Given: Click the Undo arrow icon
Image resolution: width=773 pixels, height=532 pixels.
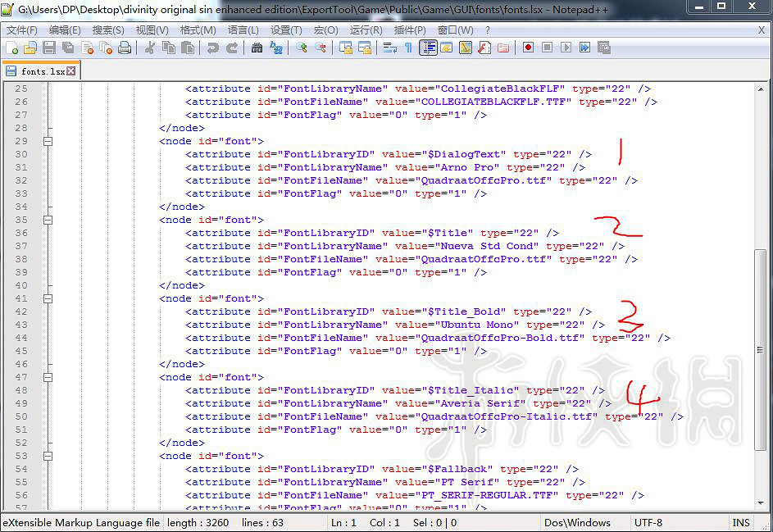Looking at the screenshot, I should [213, 48].
